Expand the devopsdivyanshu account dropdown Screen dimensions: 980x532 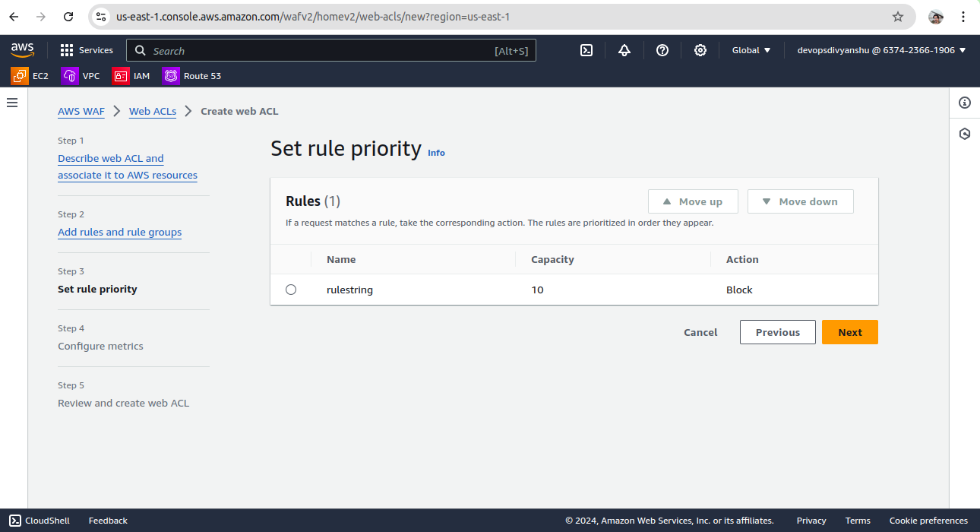click(881, 50)
